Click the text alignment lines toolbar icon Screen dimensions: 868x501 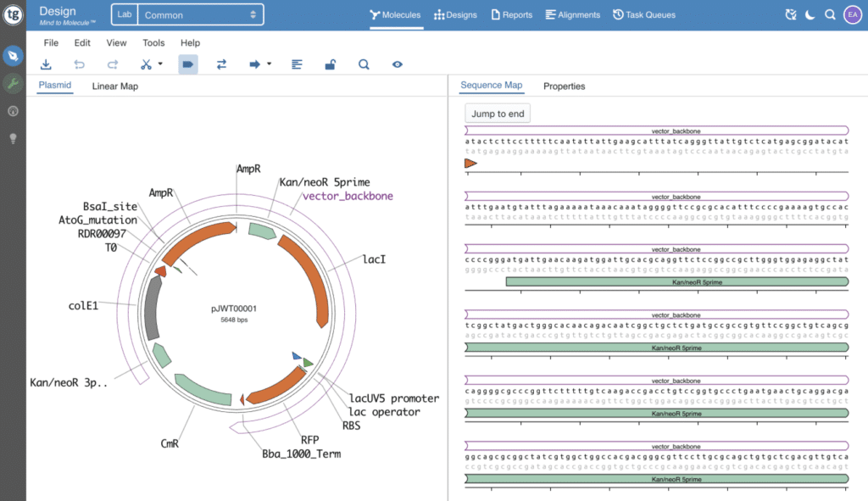(x=297, y=64)
